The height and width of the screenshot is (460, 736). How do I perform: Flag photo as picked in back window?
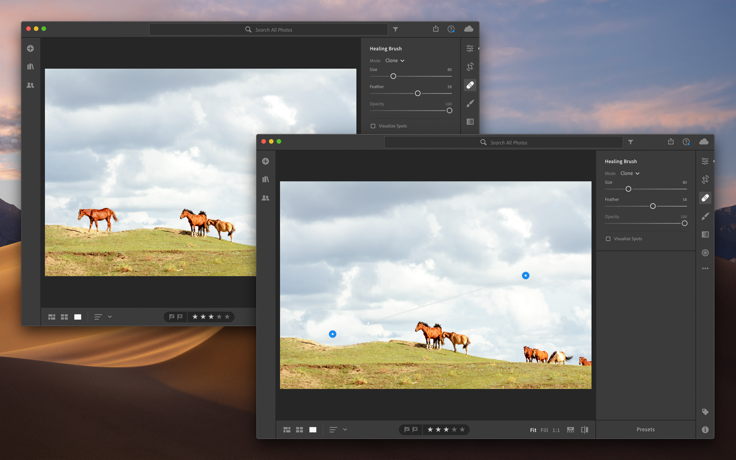pos(171,317)
